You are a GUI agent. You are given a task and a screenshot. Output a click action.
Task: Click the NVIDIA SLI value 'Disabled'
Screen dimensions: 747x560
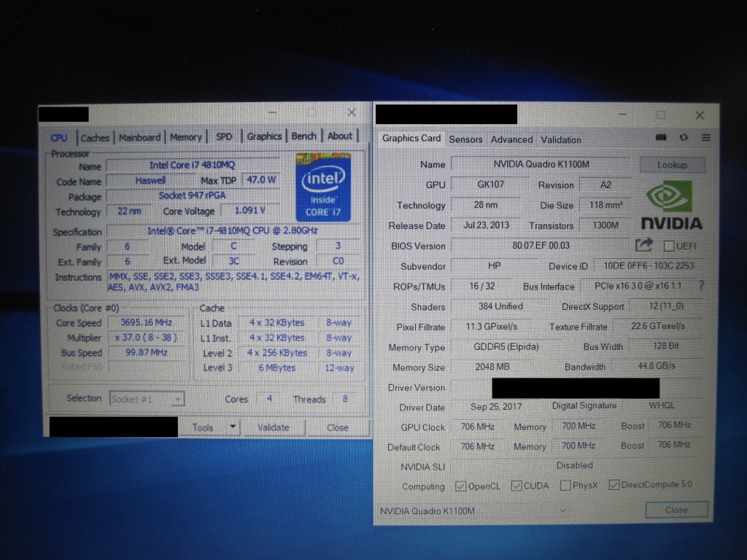575,465
